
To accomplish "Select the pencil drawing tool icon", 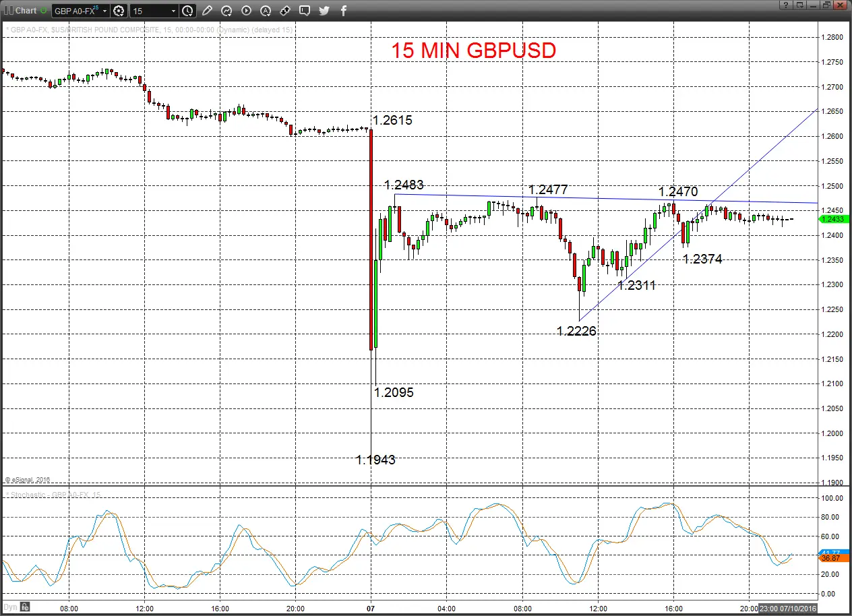I will tap(207, 11).
